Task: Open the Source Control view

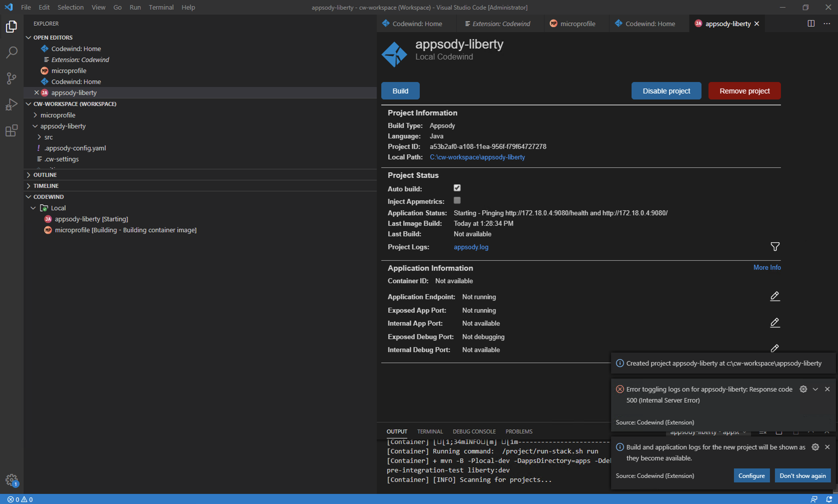Action: tap(11, 78)
